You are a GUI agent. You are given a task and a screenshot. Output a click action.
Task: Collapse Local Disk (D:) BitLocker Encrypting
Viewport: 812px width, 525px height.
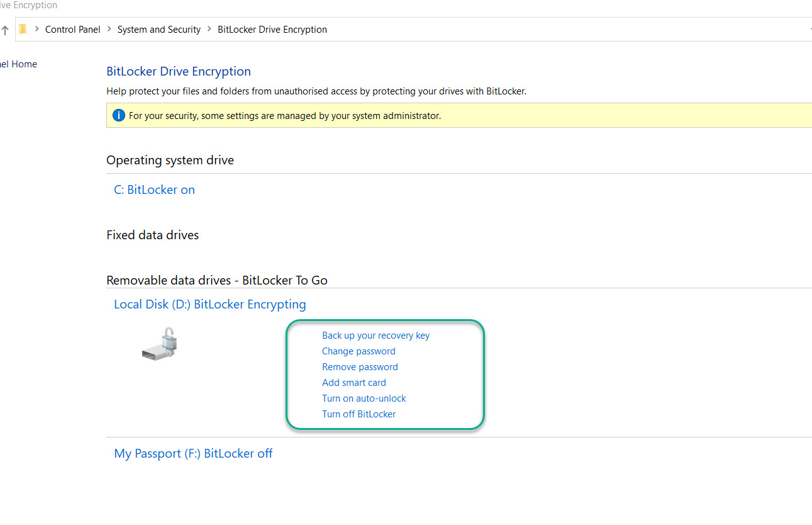click(210, 304)
